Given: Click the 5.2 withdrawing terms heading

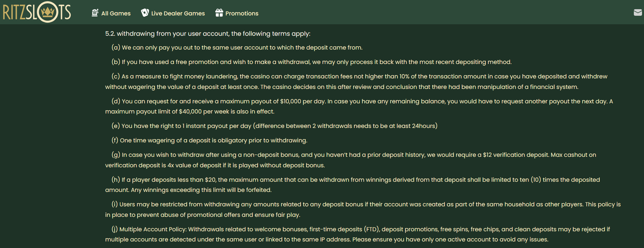Looking at the screenshot, I should (x=208, y=34).
